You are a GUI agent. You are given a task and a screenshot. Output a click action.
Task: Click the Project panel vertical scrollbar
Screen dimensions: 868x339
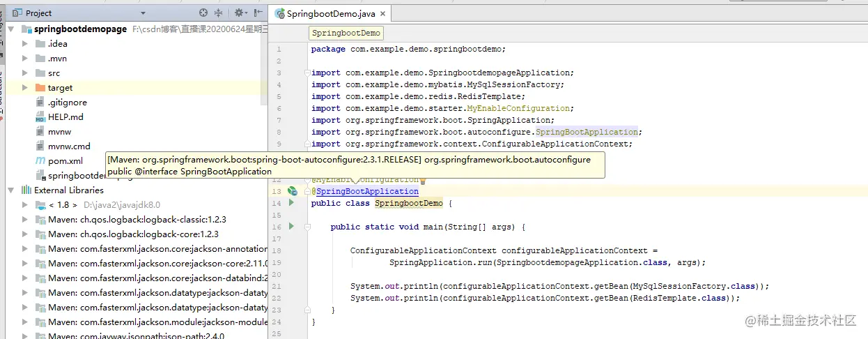point(264,63)
